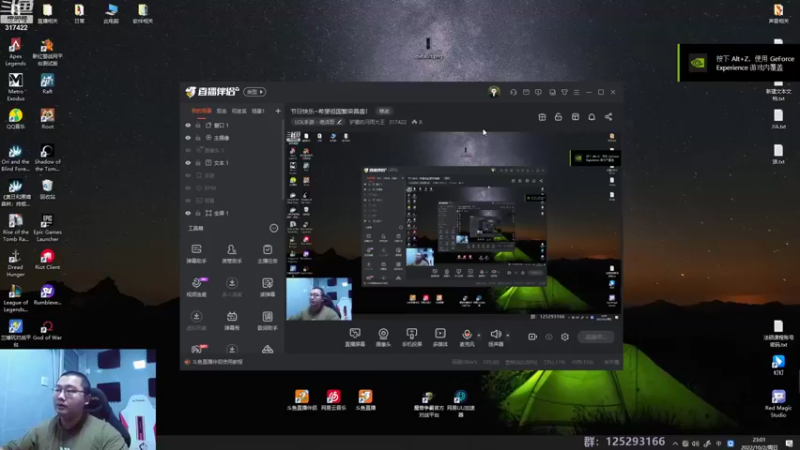800x450 pixels.
Task: Start 视频连麦 from the toolbox
Action: click(x=196, y=287)
